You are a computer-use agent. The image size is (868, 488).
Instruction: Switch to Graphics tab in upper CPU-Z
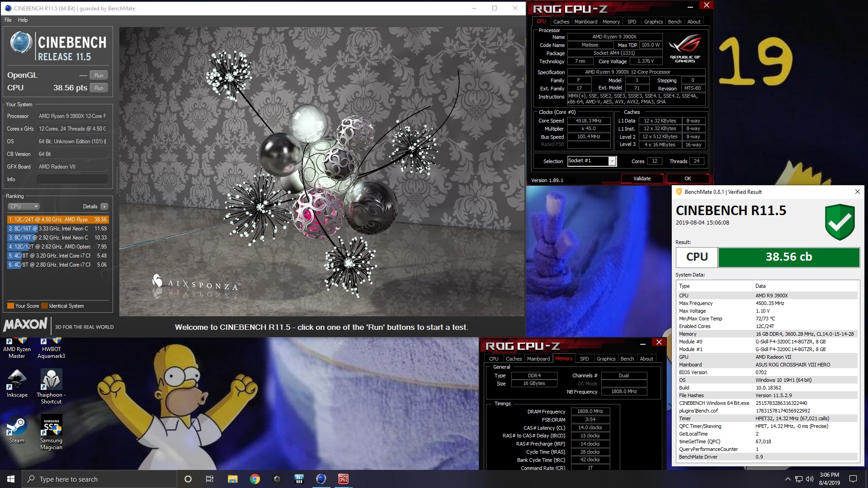click(653, 22)
